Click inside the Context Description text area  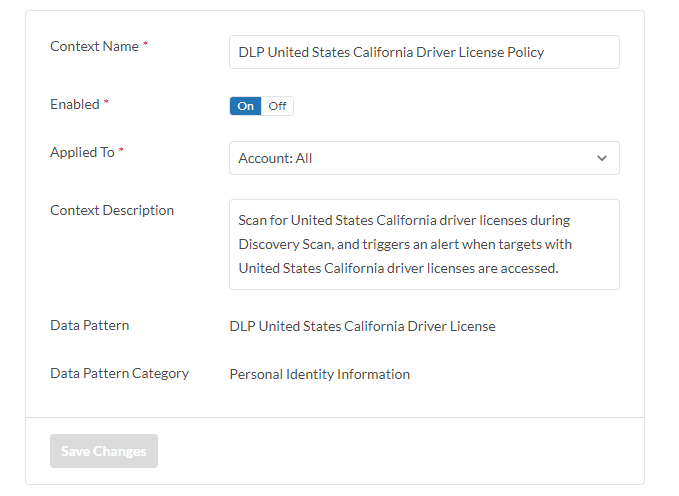[x=424, y=244]
